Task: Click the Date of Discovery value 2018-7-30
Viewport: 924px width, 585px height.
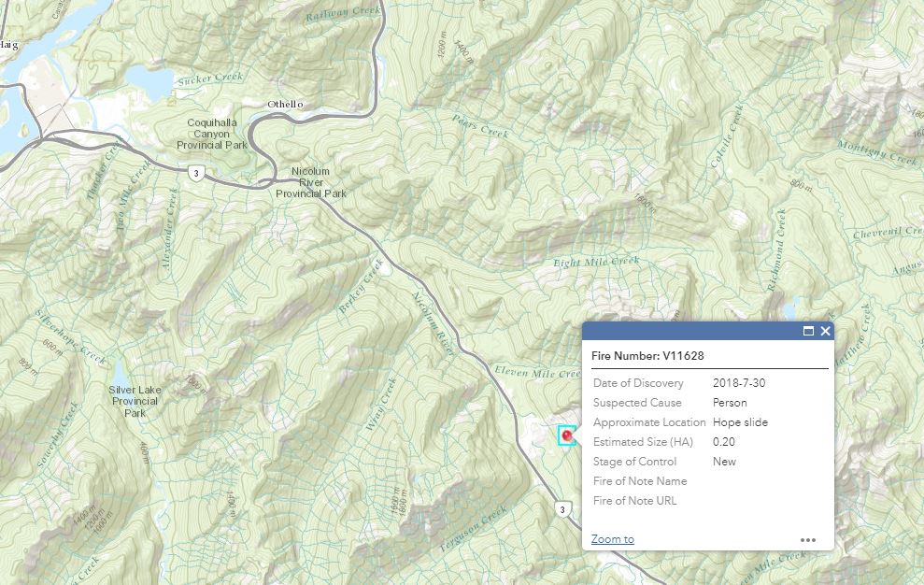Action: pos(738,383)
